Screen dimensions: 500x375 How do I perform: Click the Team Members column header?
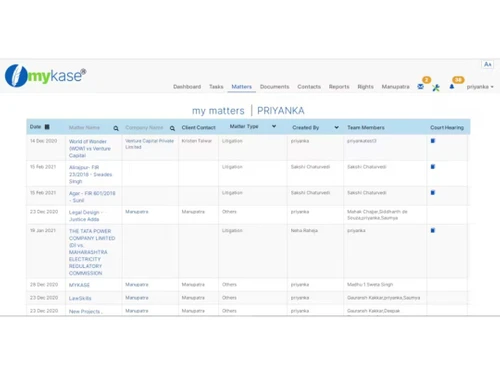(366, 127)
